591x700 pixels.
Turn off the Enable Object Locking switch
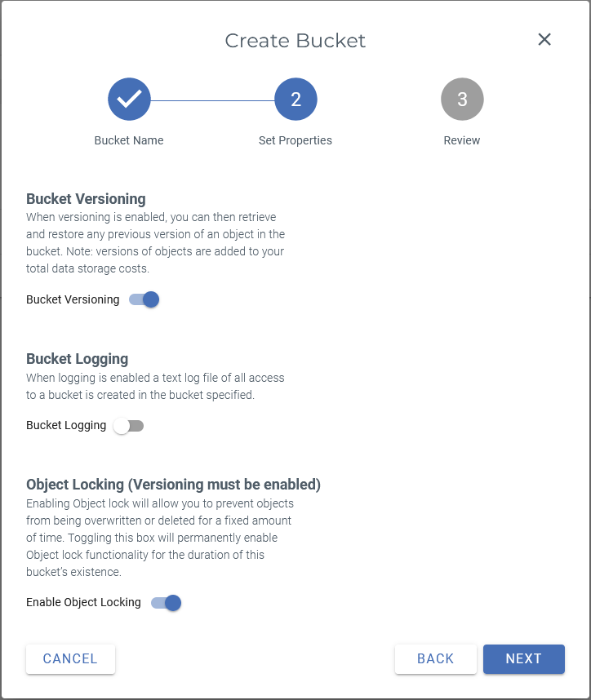[x=166, y=603]
